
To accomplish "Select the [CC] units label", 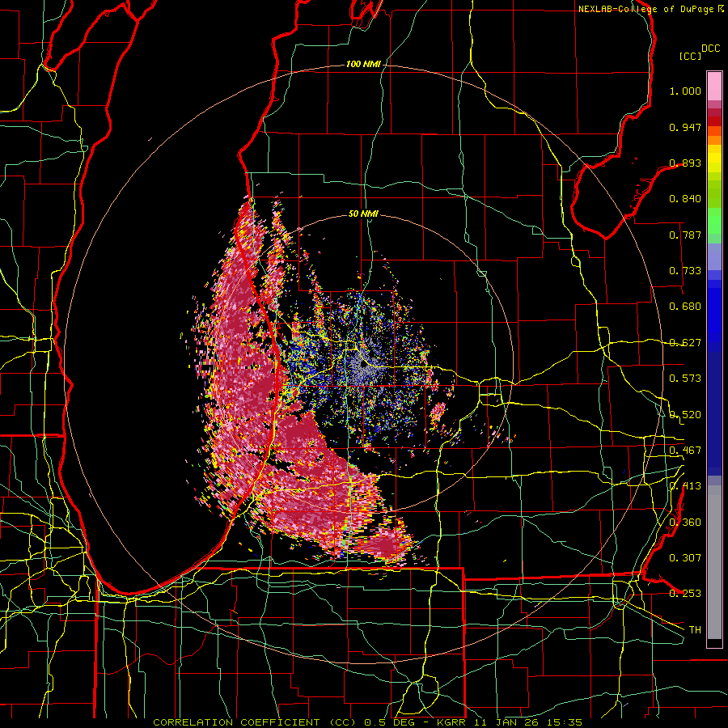I will [x=691, y=56].
